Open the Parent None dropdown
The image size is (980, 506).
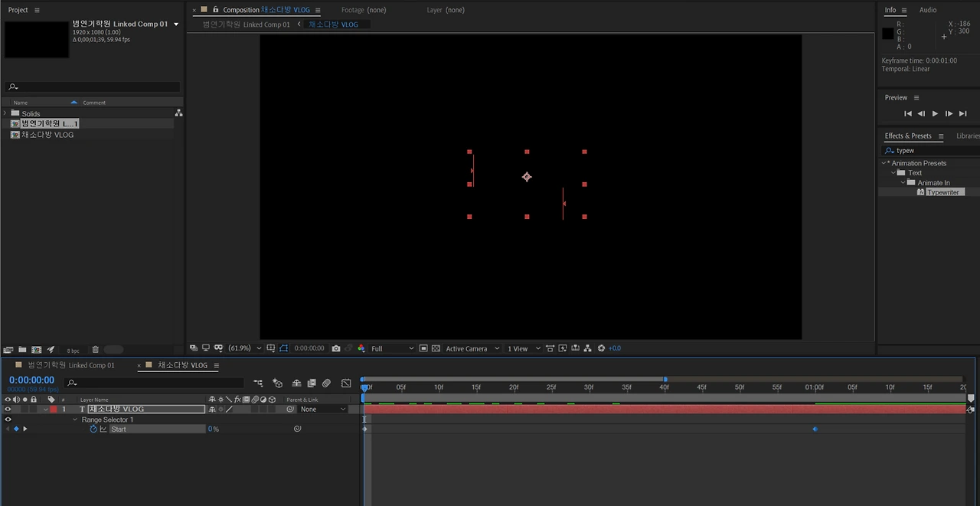tap(323, 409)
